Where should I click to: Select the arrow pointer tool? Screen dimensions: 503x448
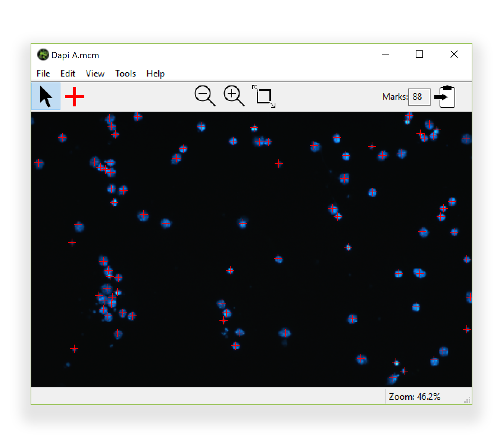tap(46, 97)
